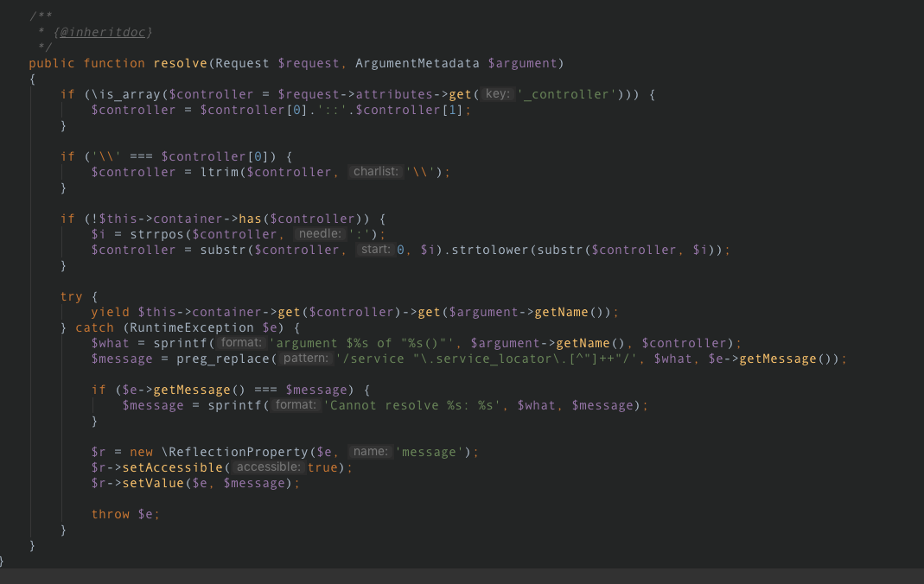Click the 'start:' parameter hint
The image size is (924, 584).
tap(375, 250)
